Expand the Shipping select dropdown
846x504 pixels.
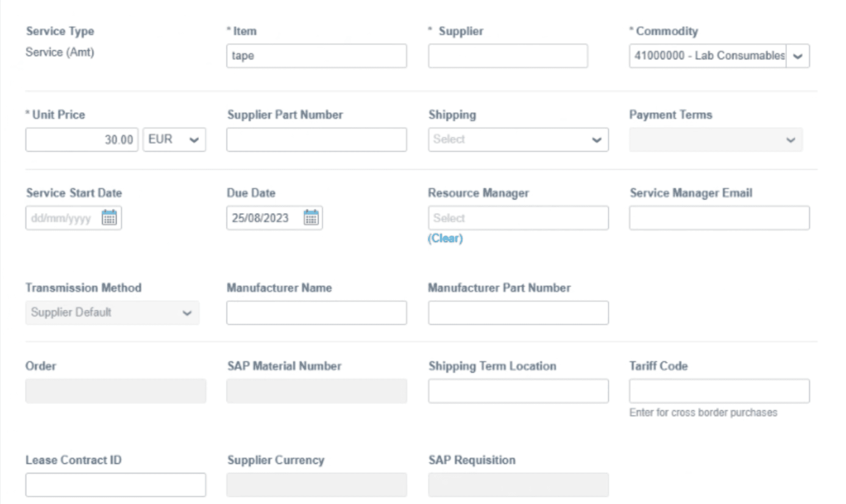(x=518, y=139)
